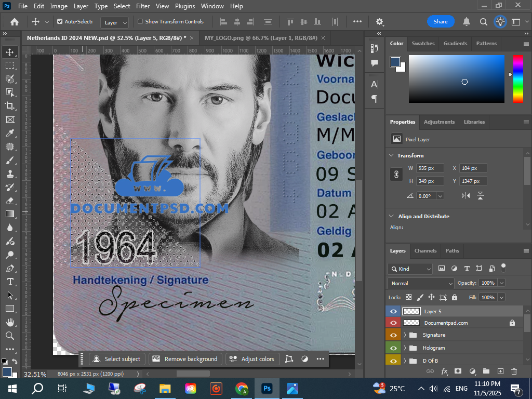Screen dimensions: 532x399
Task: Click the trash icon to delete layer
Action: pyautogui.click(x=514, y=371)
